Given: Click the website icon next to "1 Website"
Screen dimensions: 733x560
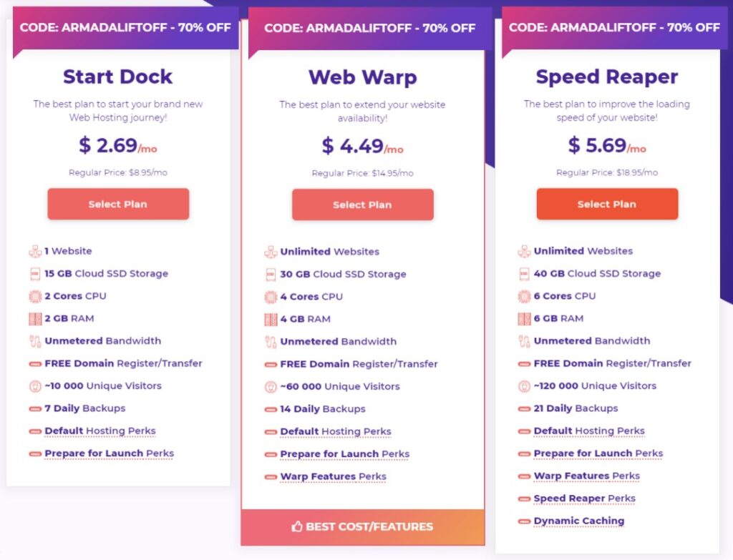Looking at the screenshot, I should pyautogui.click(x=33, y=251).
